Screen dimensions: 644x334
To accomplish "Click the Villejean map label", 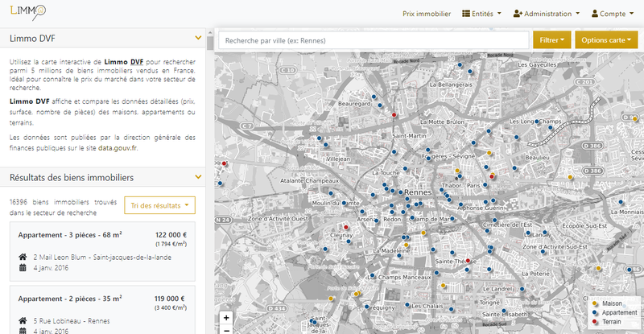I will point(338,159).
